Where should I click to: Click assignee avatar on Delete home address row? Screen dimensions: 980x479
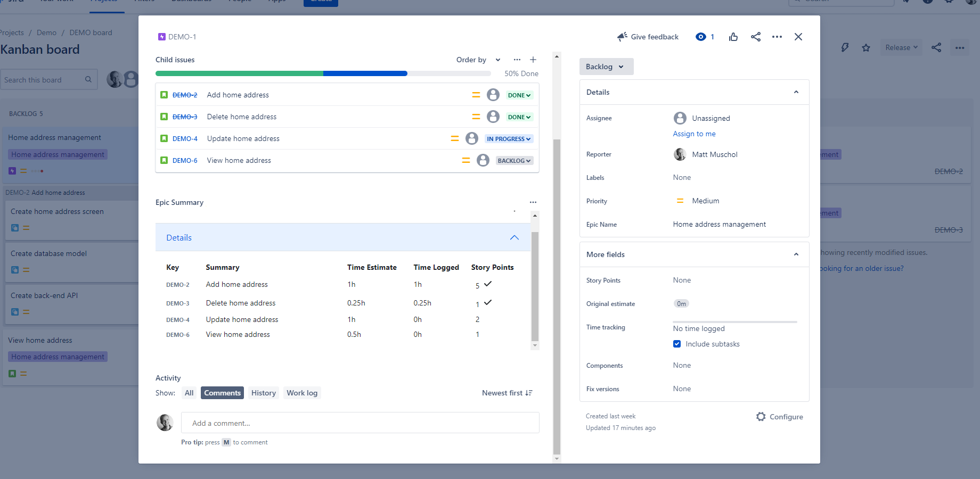click(493, 117)
